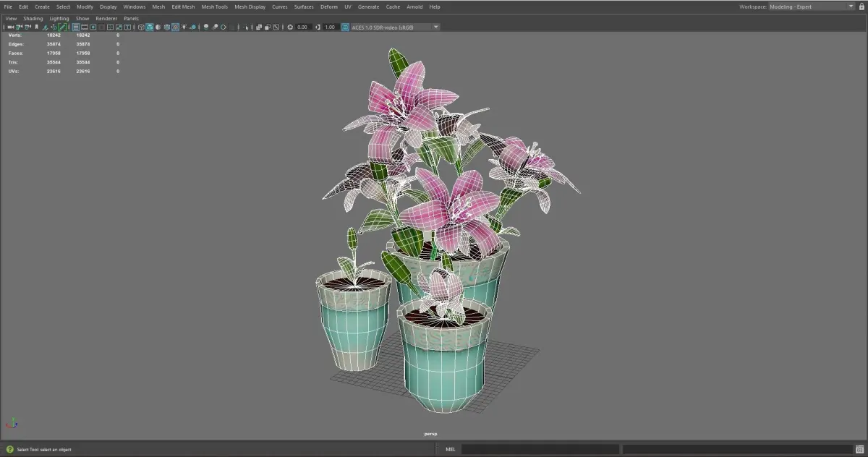Toggle Wireframe on Shaded mode

tap(166, 27)
